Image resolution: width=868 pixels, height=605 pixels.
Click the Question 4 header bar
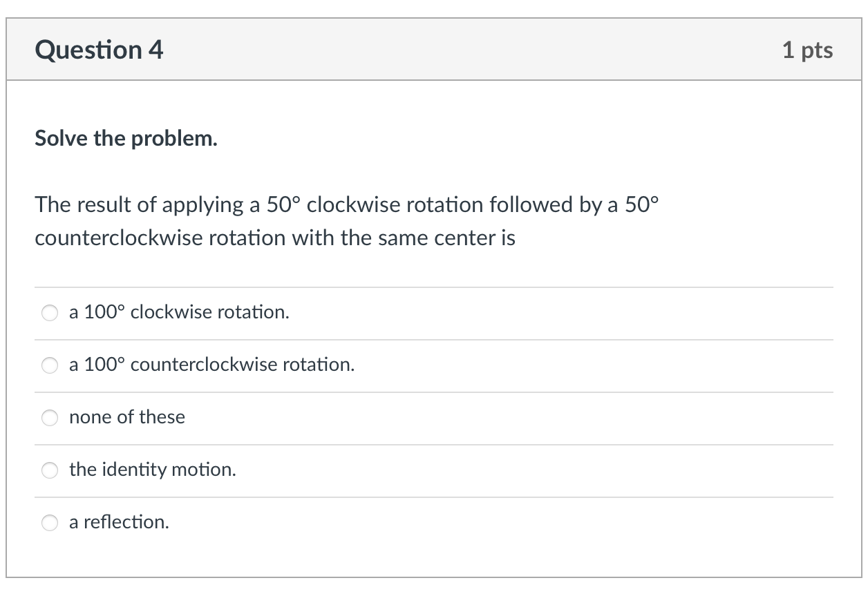434,49
